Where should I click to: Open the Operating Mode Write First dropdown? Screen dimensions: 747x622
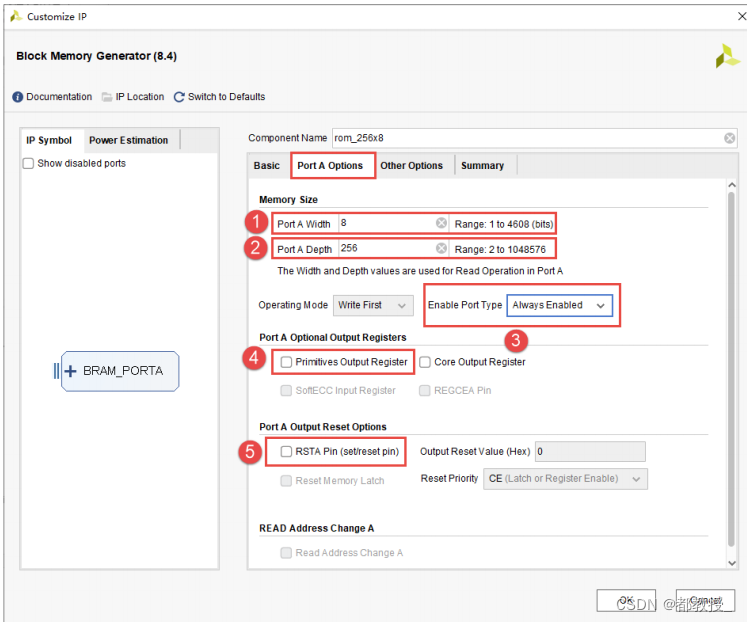point(373,305)
